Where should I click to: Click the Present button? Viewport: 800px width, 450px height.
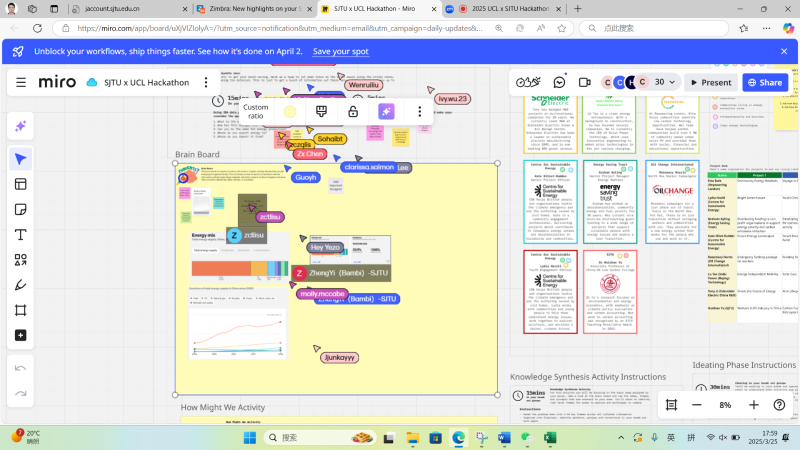pyautogui.click(x=711, y=82)
